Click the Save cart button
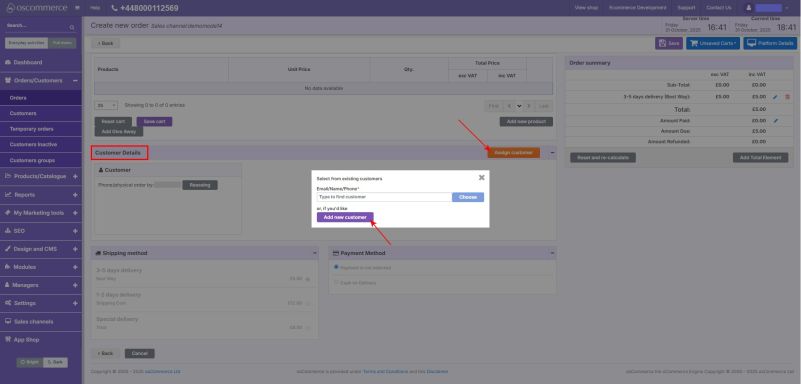This screenshot has height=384, width=801. pos(154,122)
